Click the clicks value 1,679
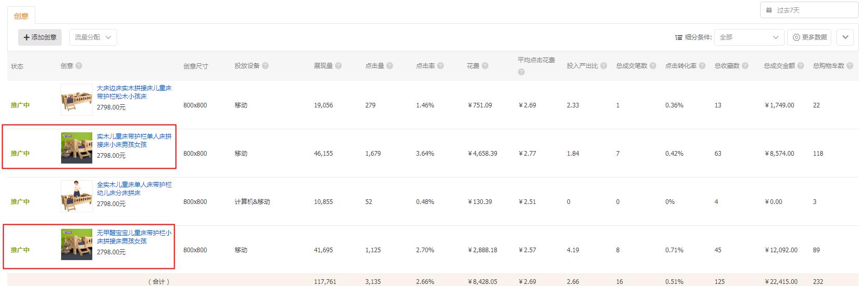 (x=373, y=154)
